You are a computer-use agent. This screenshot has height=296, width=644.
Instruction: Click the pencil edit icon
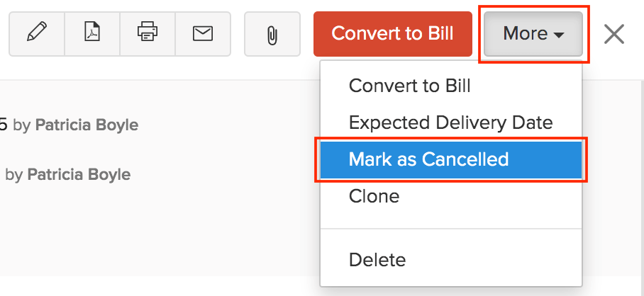click(36, 33)
